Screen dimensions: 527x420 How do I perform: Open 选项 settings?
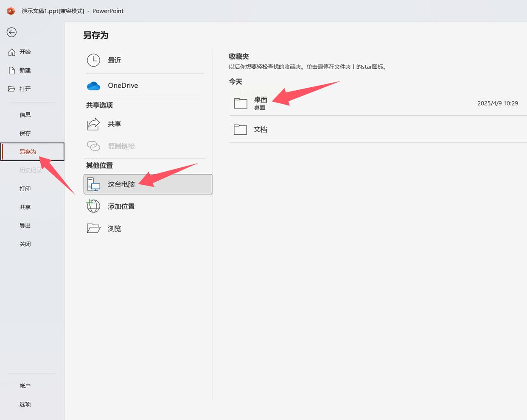click(25, 404)
